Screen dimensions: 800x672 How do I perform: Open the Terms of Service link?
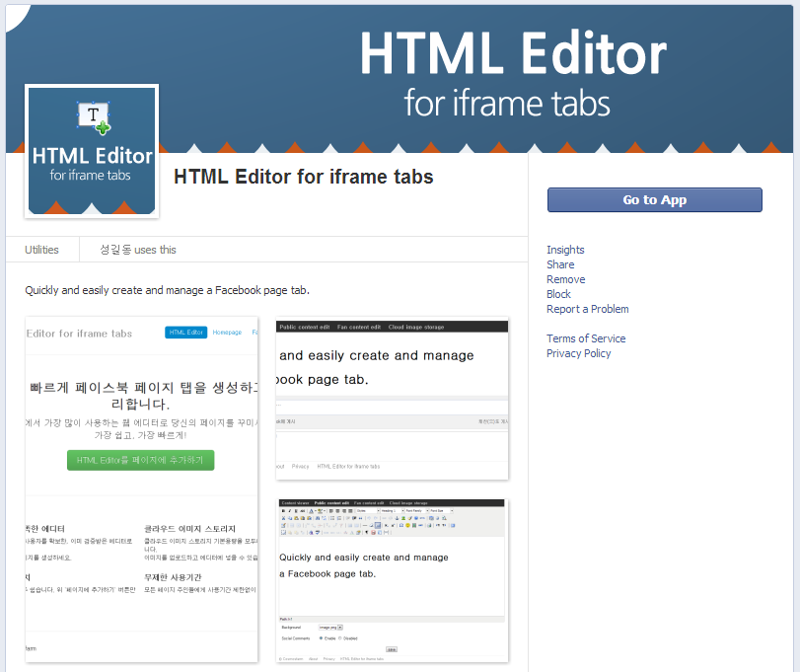click(586, 338)
